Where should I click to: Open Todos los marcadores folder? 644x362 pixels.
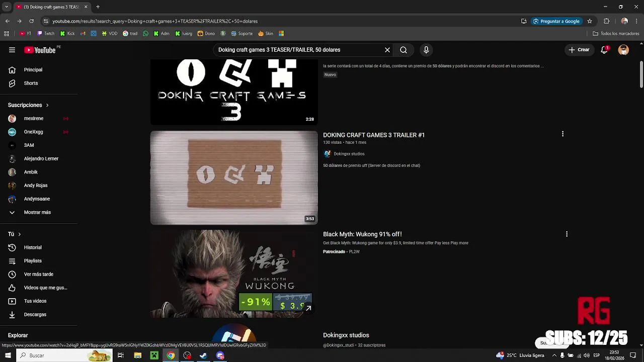(x=616, y=34)
